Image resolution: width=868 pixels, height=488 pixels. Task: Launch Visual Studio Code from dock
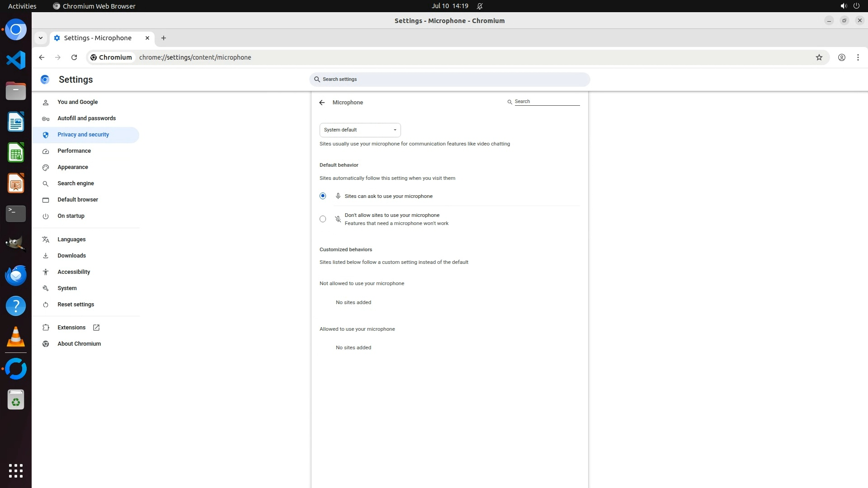coord(16,60)
